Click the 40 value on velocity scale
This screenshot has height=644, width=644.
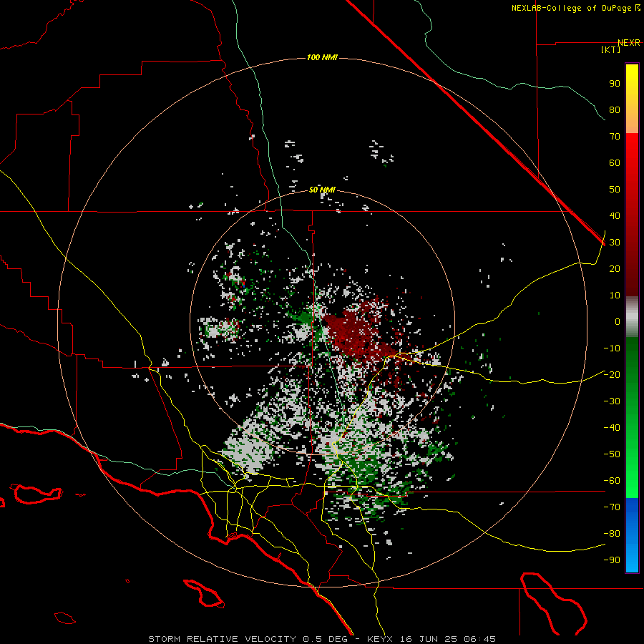pos(615,216)
